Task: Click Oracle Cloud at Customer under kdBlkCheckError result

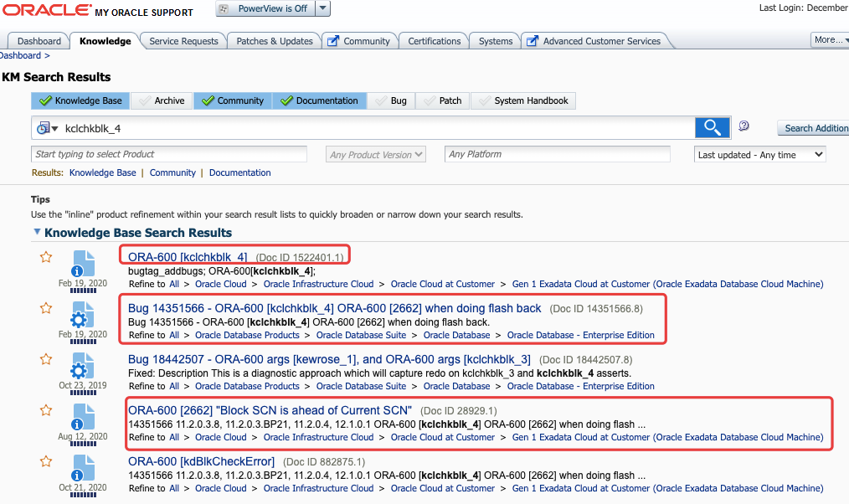Action: [x=442, y=488]
